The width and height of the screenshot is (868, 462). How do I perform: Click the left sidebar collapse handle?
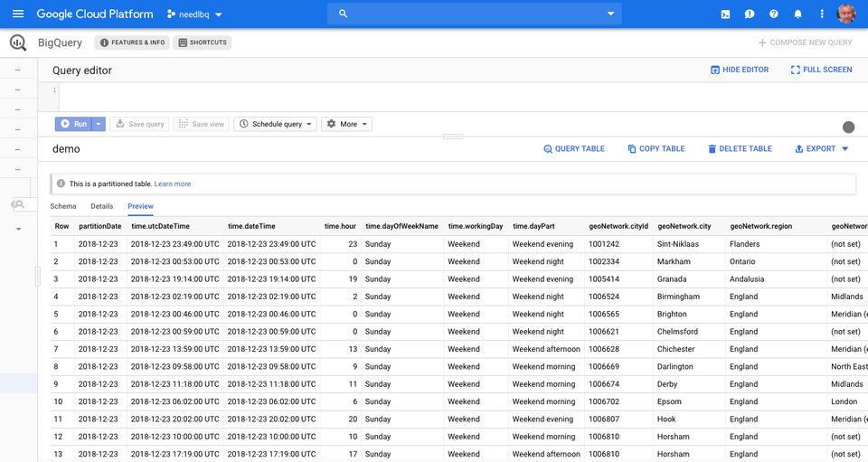[38, 276]
